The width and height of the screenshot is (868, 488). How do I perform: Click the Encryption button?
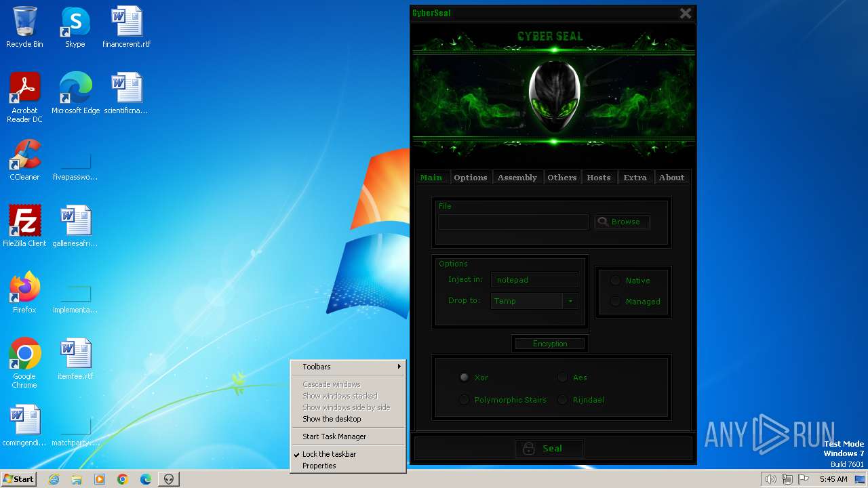[550, 344]
